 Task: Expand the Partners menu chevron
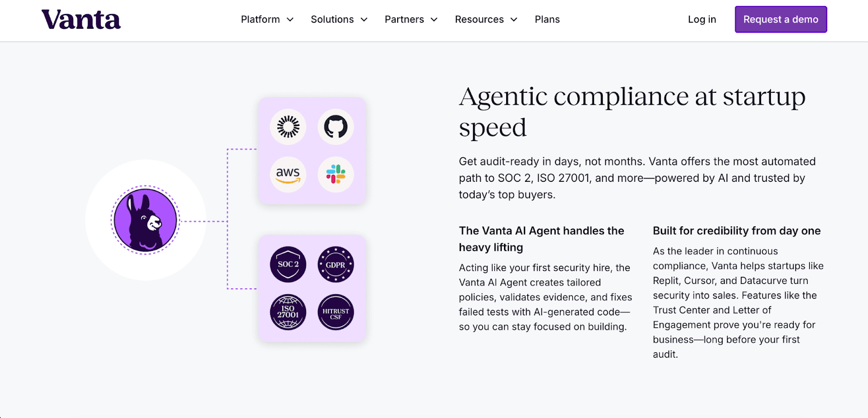(x=434, y=20)
